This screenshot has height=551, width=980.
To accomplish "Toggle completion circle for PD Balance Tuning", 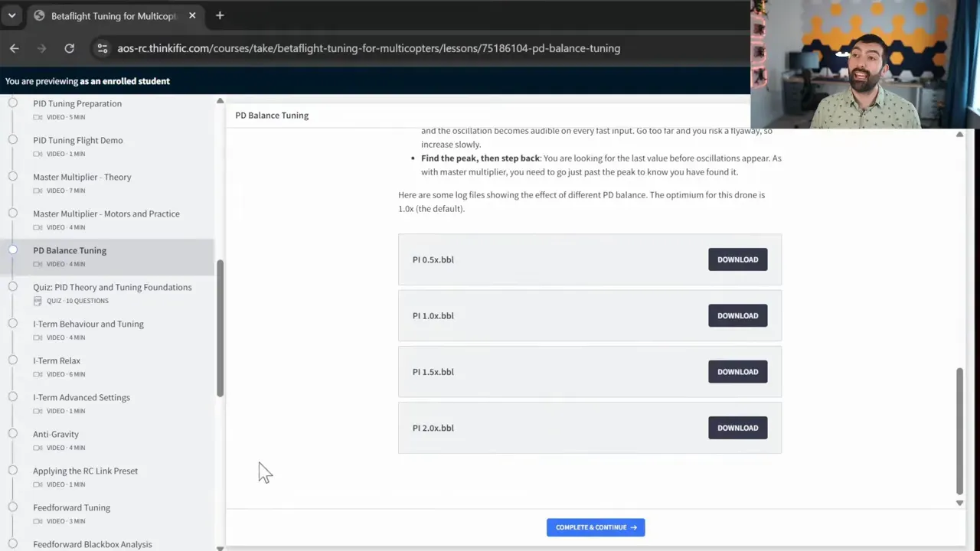I will point(13,249).
